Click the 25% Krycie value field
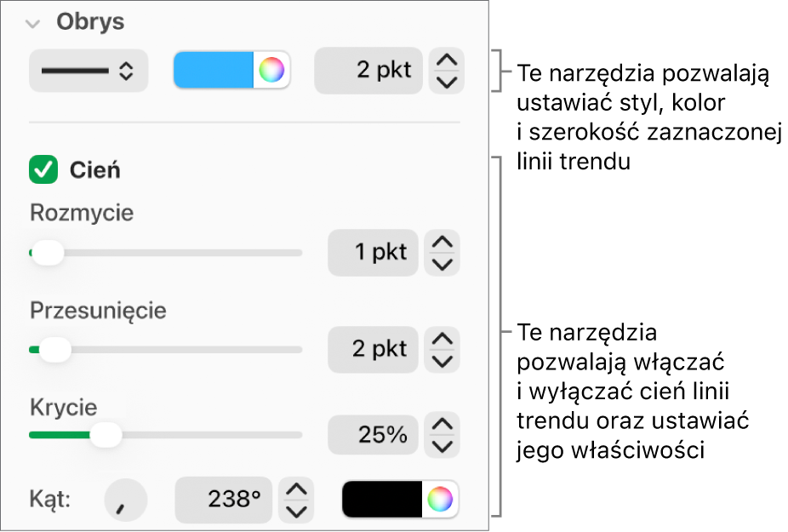 coord(373,434)
